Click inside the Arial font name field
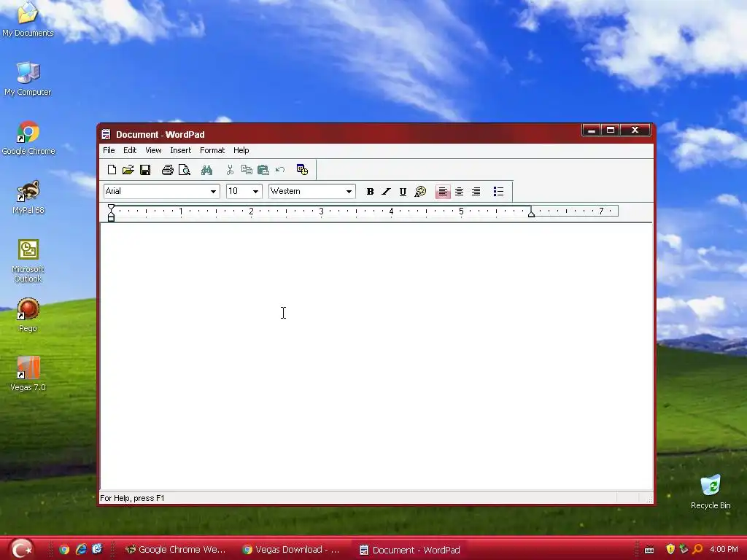The image size is (747, 560). 155,192
